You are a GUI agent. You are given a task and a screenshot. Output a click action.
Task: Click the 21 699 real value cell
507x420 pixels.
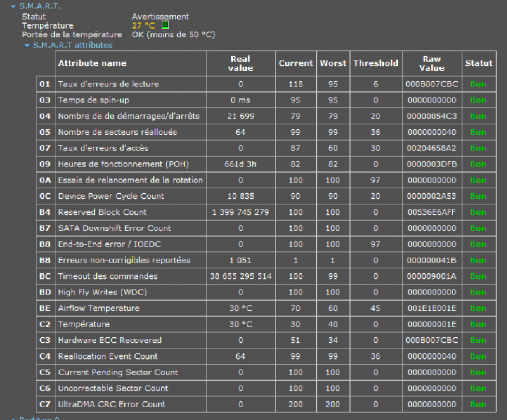241,116
